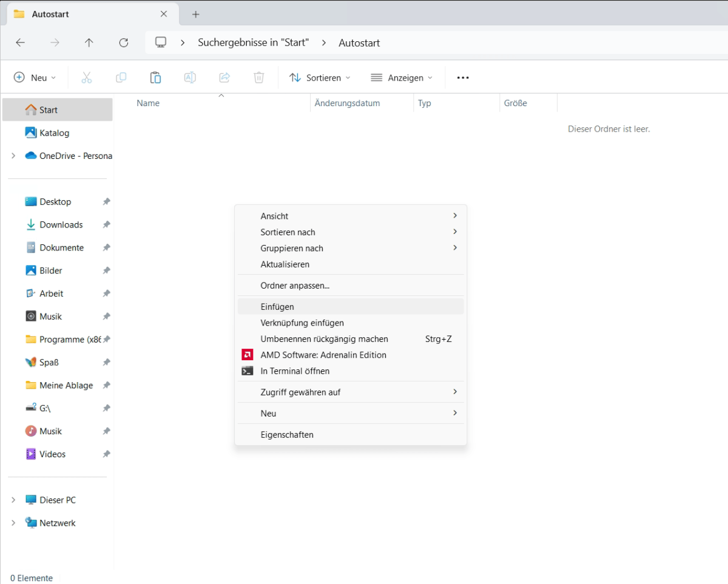Close the Autostart tab
728x584 pixels.
pos(164,14)
